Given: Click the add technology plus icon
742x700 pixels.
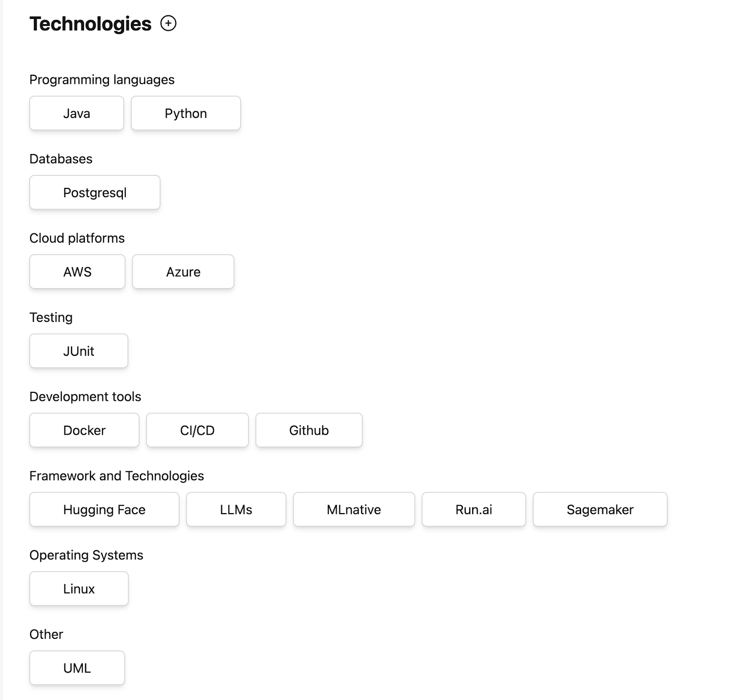Looking at the screenshot, I should coord(168,23).
